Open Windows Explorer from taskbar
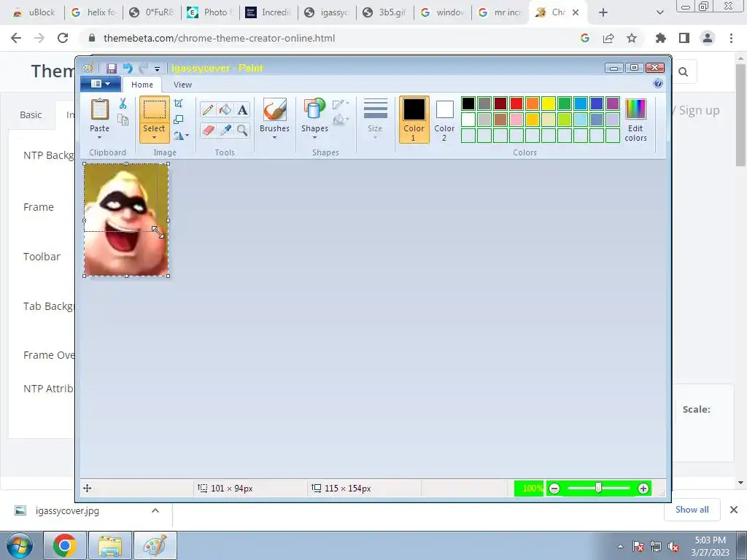 (x=110, y=545)
